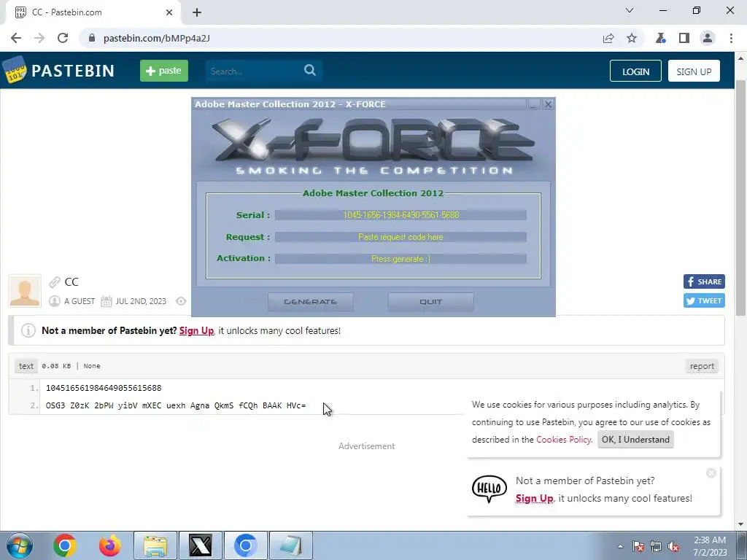Open a new browser tab

(x=197, y=12)
